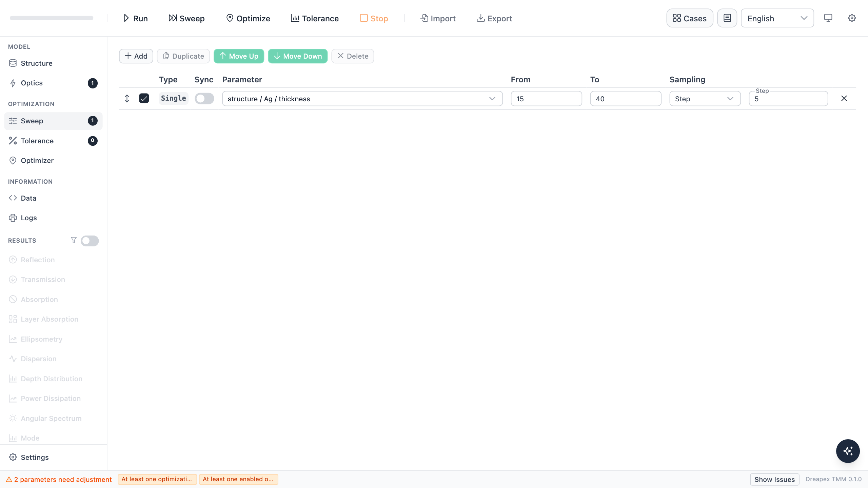Toggle the Results switch
Viewport: 868px width, 488px height.
(x=90, y=241)
